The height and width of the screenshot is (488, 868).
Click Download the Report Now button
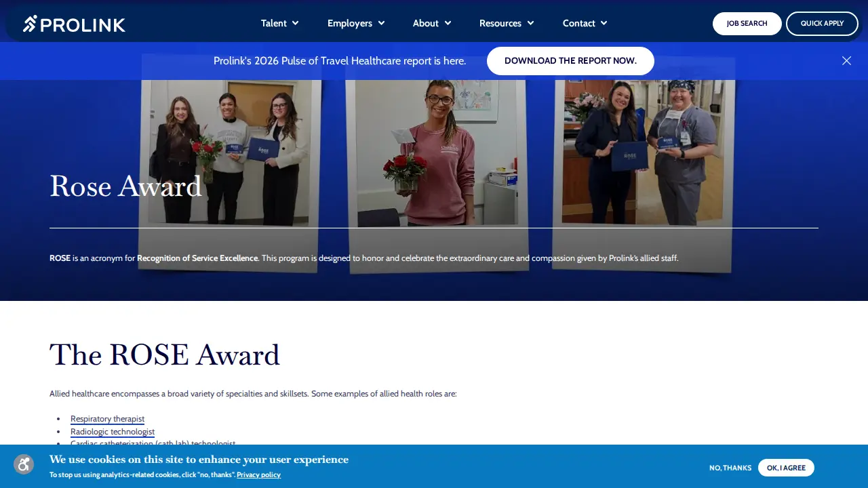pos(570,61)
